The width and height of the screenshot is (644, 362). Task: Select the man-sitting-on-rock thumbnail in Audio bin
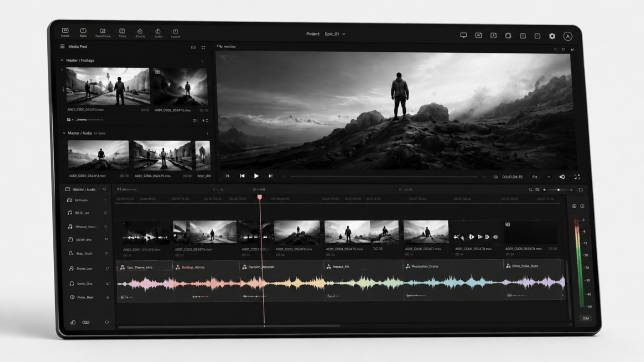(98, 155)
